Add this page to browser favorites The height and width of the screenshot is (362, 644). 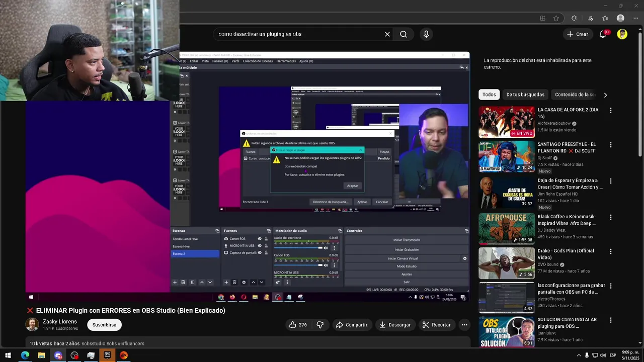tap(556, 18)
